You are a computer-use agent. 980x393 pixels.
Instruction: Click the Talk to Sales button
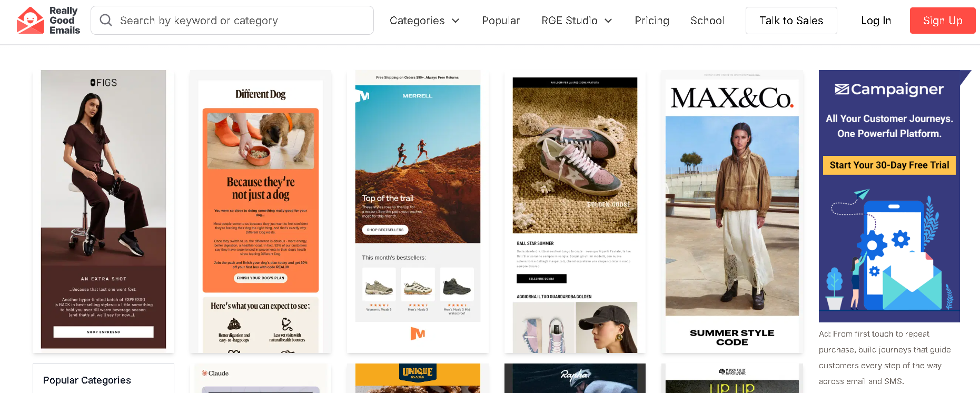point(791,21)
